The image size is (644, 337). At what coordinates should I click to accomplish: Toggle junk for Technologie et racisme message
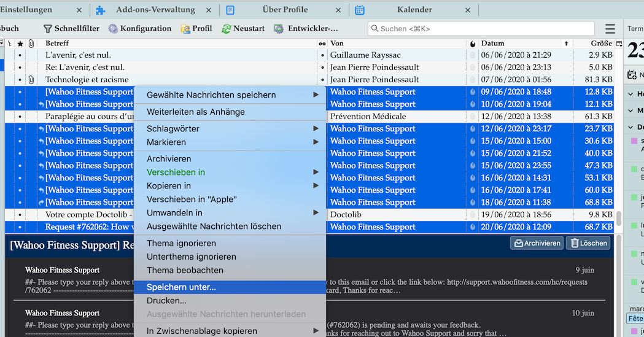[x=473, y=80]
